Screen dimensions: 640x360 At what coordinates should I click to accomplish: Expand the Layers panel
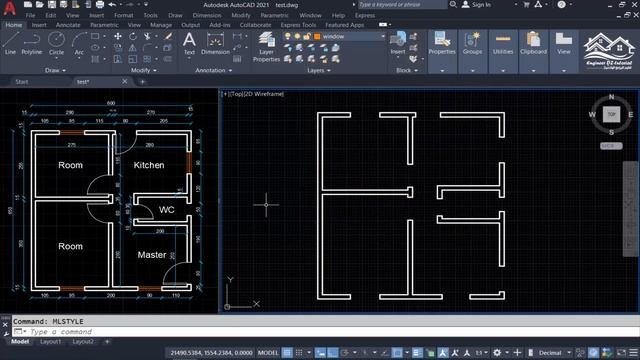pyautogui.click(x=319, y=70)
